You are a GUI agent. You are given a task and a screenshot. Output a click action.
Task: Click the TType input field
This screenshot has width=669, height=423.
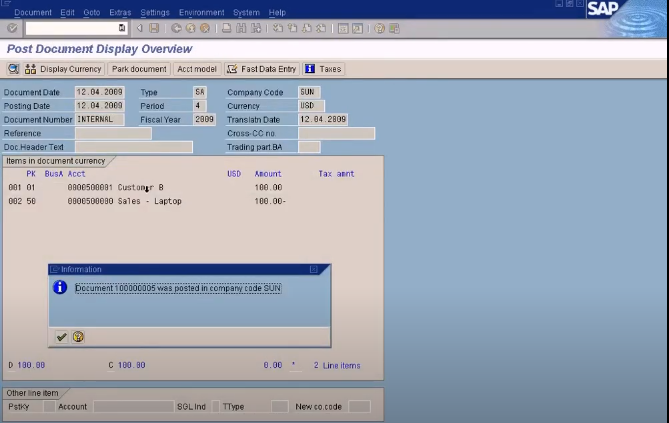pyautogui.click(x=280, y=406)
